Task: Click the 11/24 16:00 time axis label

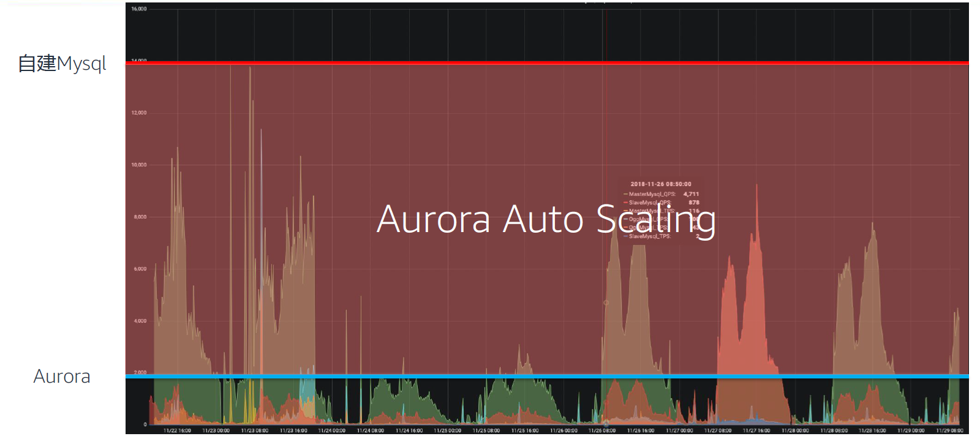Action: tap(409, 430)
